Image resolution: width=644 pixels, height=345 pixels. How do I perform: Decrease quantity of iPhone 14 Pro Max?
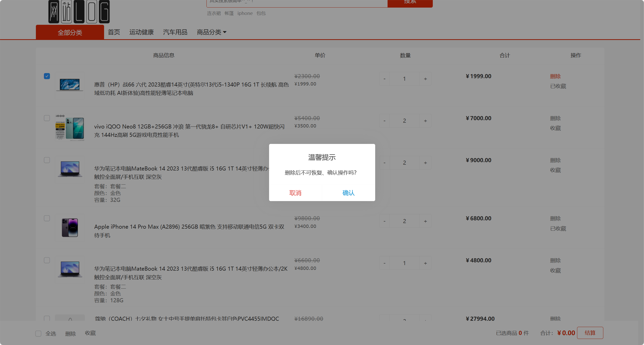coord(385,221)
